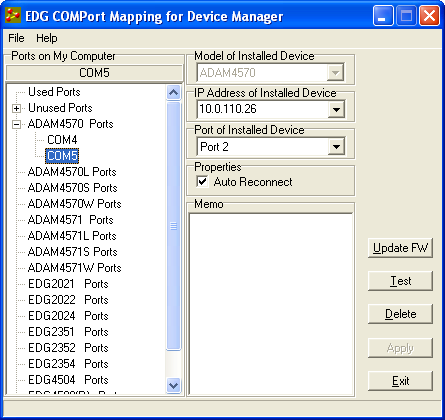Click the scroll down arrow in port list
The height and width of the screenshot is (420, 445).
click(x=173, y=386)
